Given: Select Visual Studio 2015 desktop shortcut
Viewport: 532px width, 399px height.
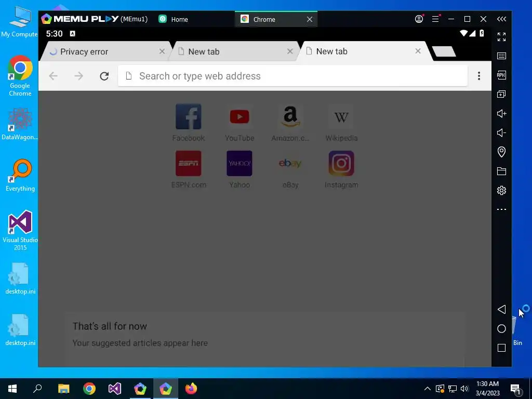Looking at the screenshot, I should click(20, 231).
